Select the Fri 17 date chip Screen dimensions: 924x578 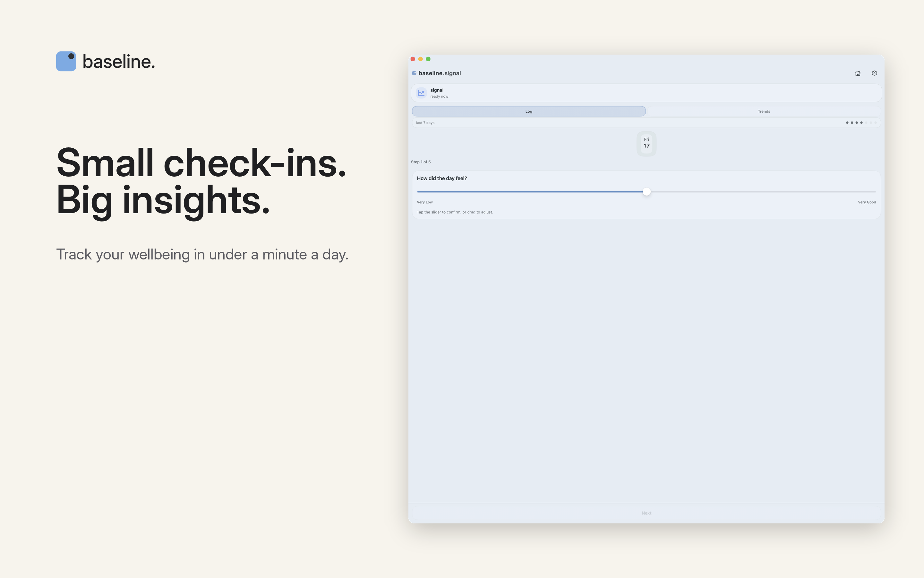[646, 143]
